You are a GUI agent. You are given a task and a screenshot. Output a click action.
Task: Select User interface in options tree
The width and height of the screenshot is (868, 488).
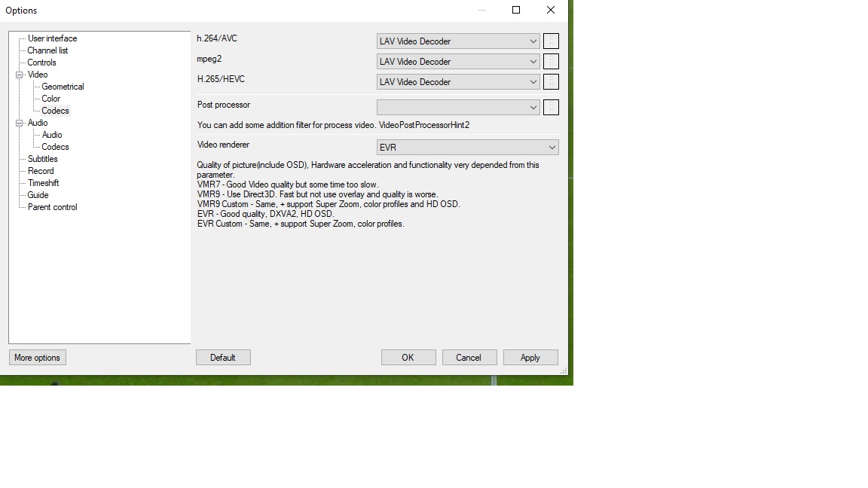click(52, 38)
